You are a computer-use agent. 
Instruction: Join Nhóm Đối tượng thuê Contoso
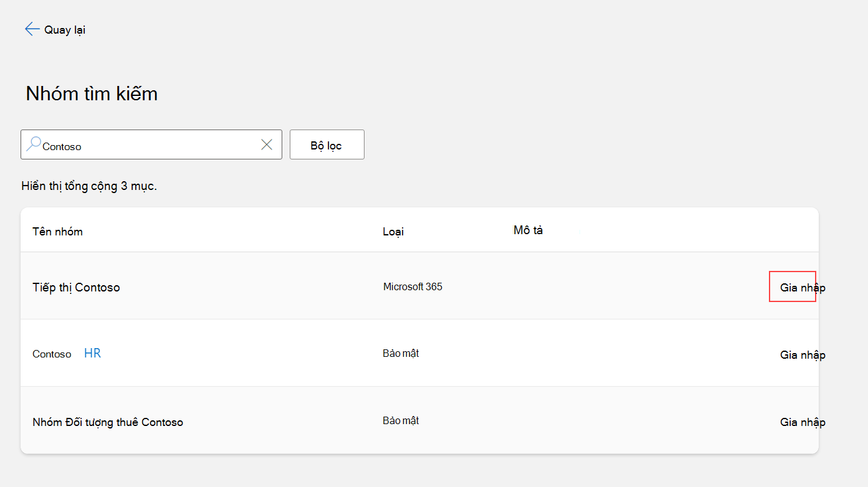[x=803, y=422]
